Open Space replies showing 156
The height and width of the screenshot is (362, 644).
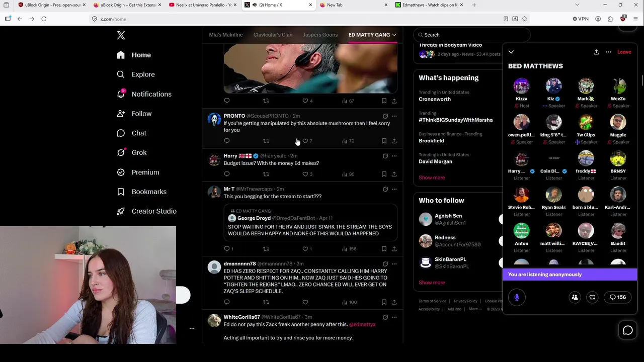click(x=618, y=297)
